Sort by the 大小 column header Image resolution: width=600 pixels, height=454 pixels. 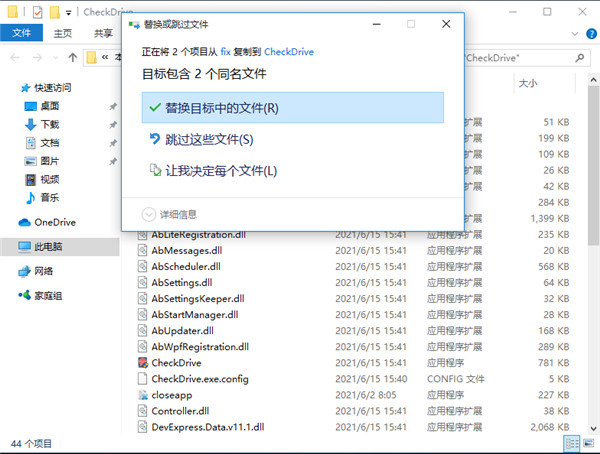coord(528,83)
